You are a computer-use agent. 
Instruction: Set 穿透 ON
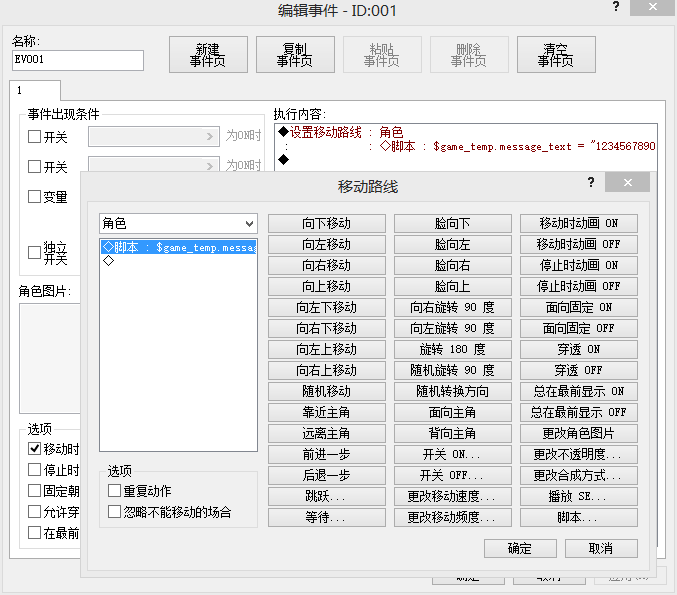tap(579, 349)
